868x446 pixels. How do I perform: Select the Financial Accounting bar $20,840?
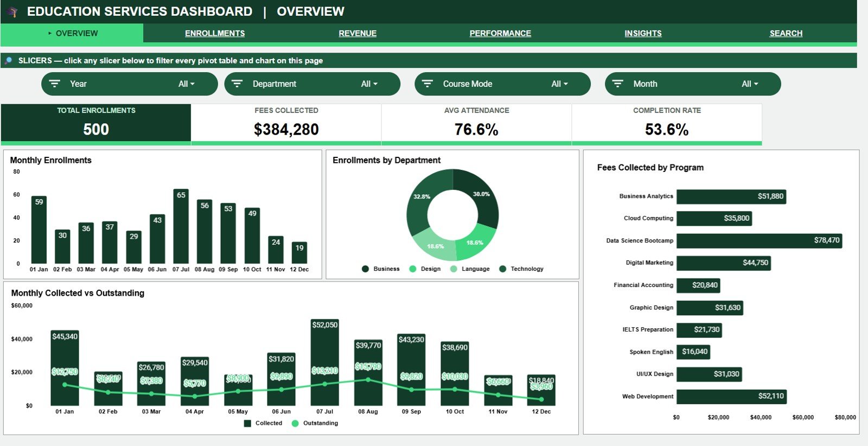click(698, 285)
